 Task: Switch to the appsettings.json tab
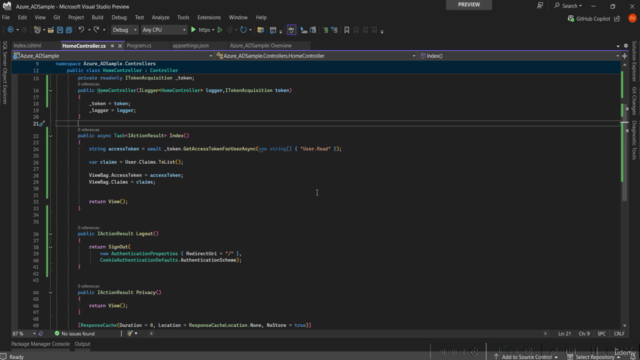point(191,46)
